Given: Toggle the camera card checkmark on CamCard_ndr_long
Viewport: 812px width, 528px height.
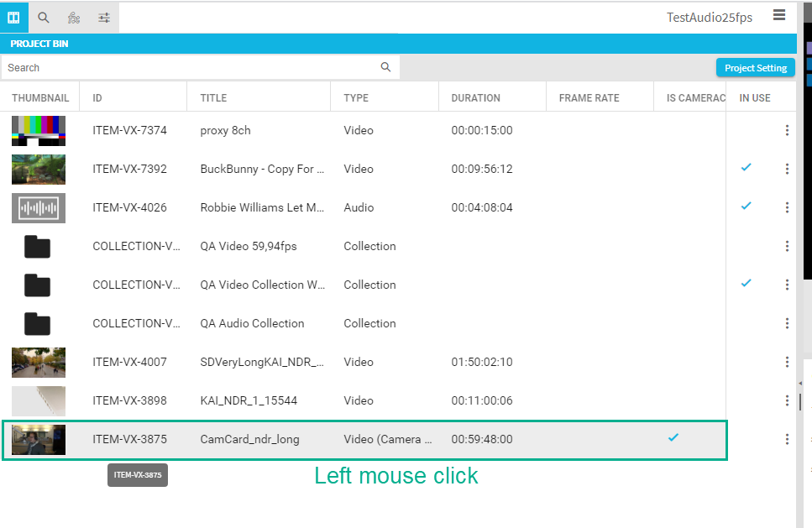Looking at the screenshot, I should (673, 437).
